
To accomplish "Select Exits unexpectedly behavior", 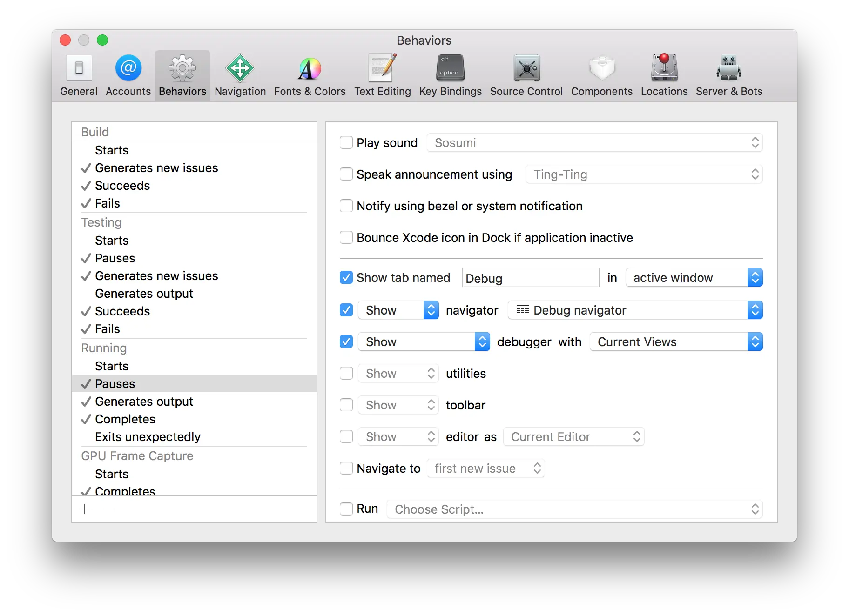I will tap(194, 437).
